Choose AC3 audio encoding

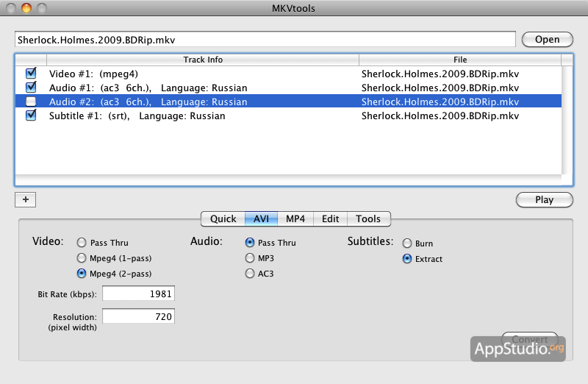point(250,274)
